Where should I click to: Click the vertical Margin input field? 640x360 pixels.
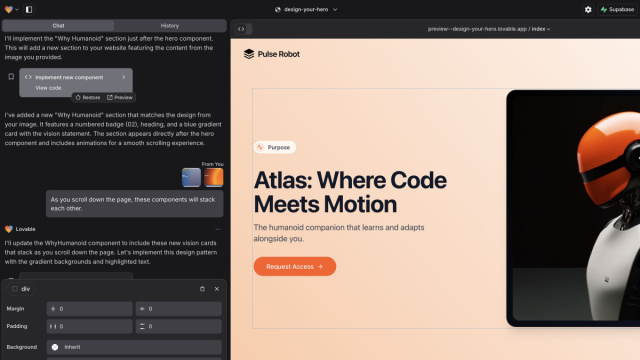click(178, 309)
